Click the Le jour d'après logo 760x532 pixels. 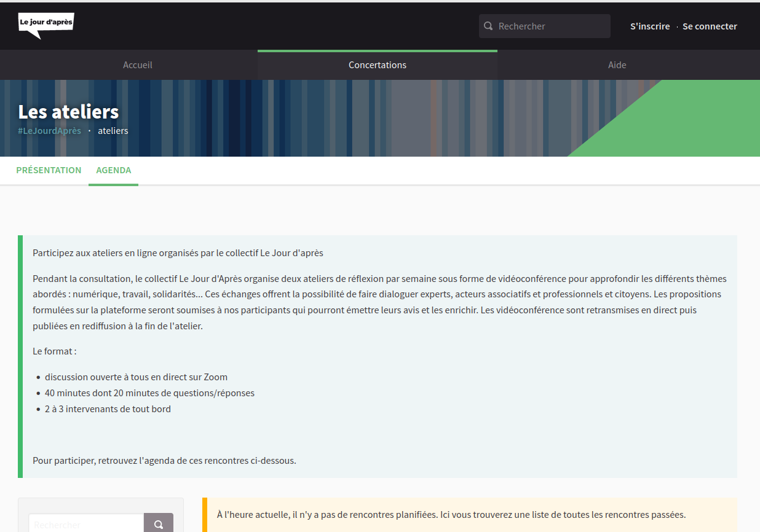[x=46, y=26]
